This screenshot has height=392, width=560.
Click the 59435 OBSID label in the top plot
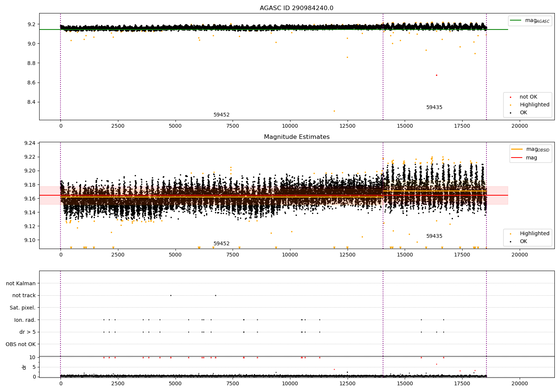(434, 108)
